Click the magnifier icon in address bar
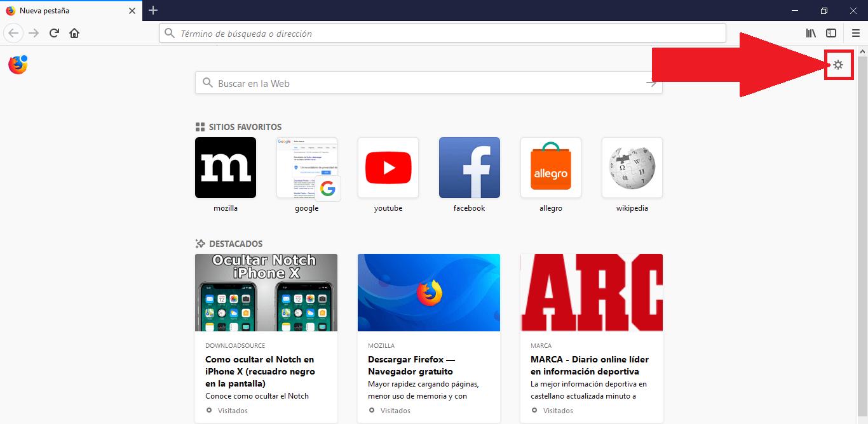Screen dimensions: 868x424 (x=170, y=33)
